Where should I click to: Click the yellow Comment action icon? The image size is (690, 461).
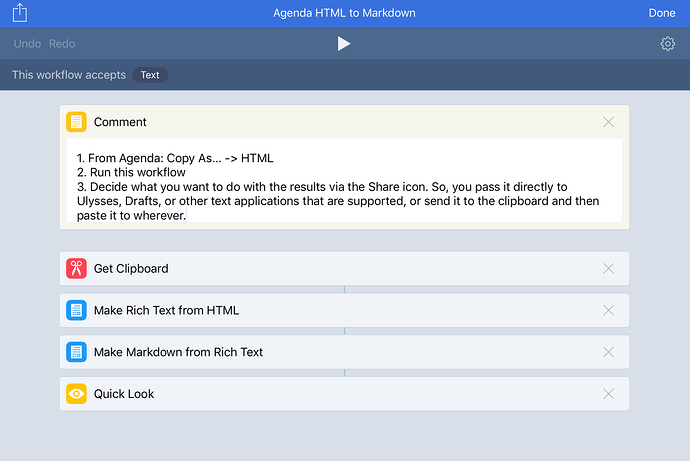tap(76, 122)
